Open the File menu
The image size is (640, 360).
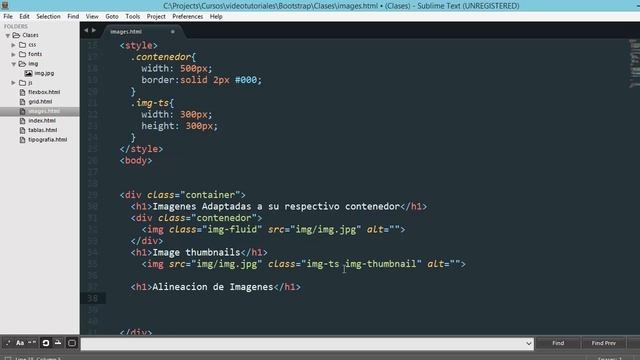point(8,16)
